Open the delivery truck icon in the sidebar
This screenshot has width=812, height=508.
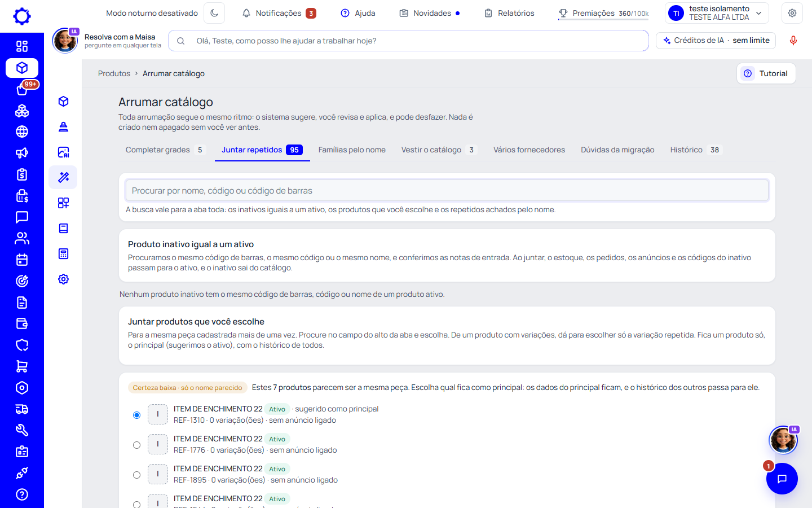point(22,409)
